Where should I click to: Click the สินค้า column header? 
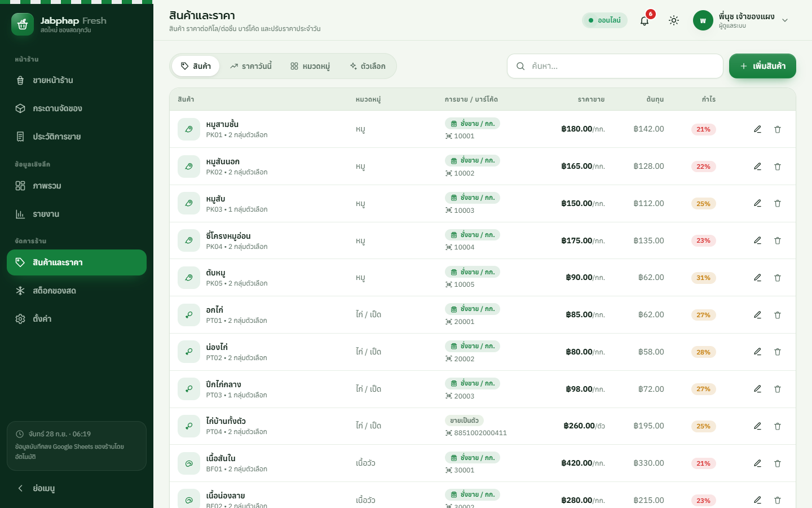pyautogui.click(x=186, y=99)
